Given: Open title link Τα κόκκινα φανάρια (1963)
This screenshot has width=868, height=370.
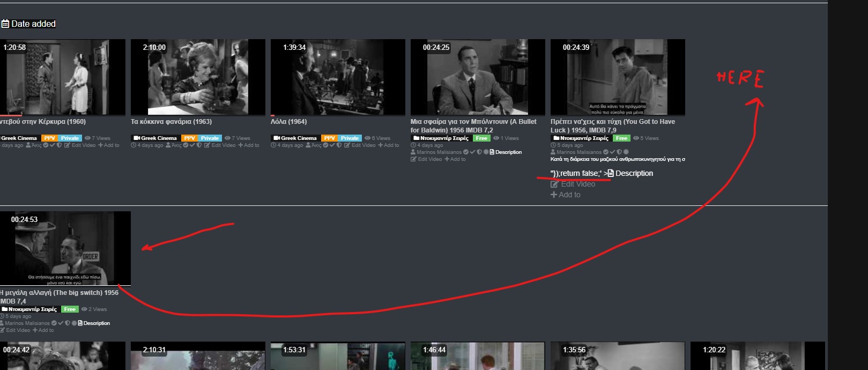Looking at the screenshot, I should (x=171, y=122).
